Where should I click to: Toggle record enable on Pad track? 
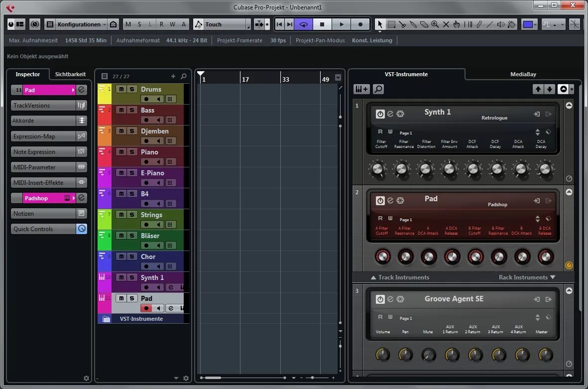click(x=146, y=308)
